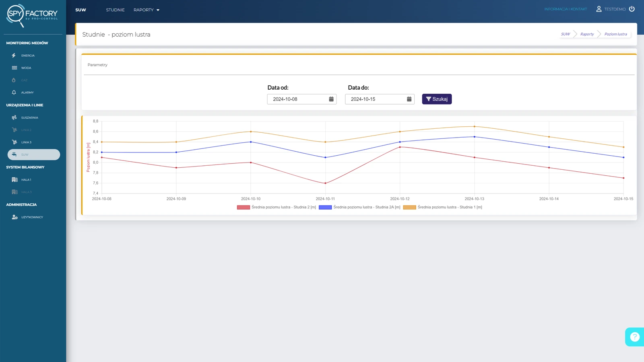Image resolution: width=644 pixels, height=362 pixels.
Task: Open the Suszarnia device icon
Action: coord(14,117)
